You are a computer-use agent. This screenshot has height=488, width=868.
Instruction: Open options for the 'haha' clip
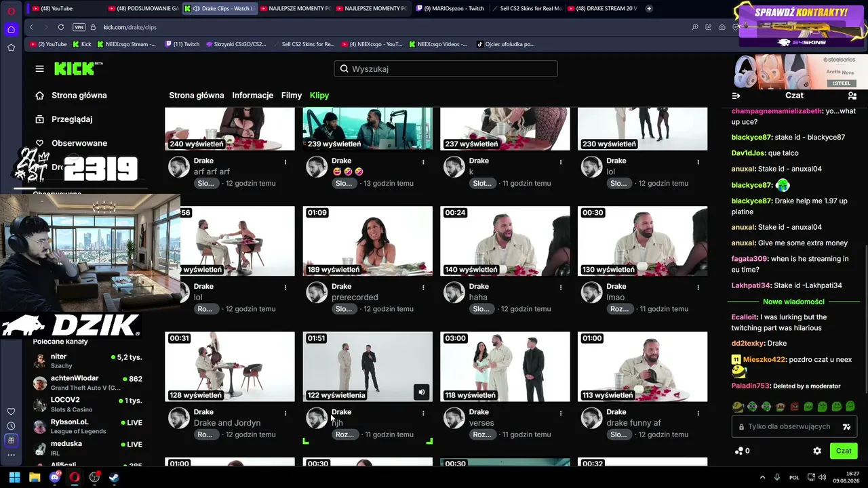point(561,287)
